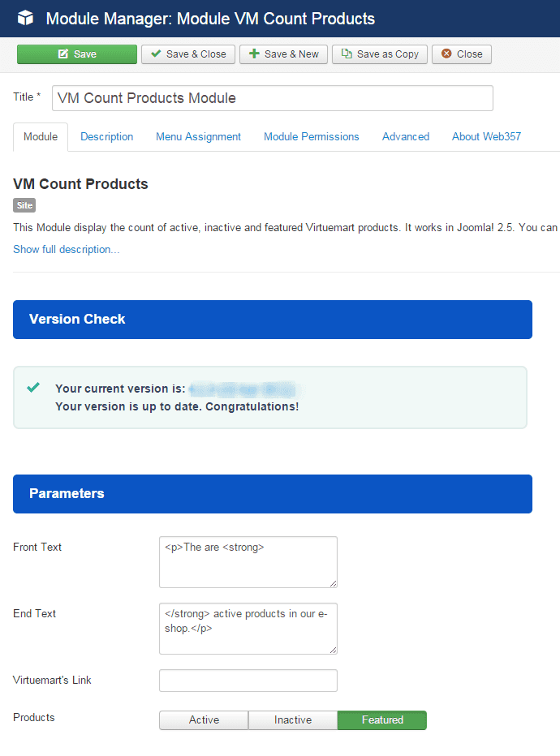Switch to the Description tab
This screenshot has width=560, height=756.
click(x=106, y=136)
